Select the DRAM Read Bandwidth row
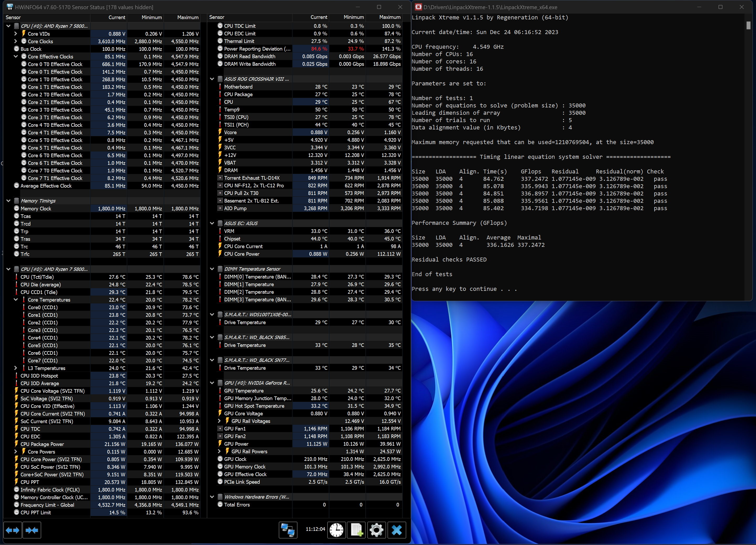756x545 pixels. point(305,56)
